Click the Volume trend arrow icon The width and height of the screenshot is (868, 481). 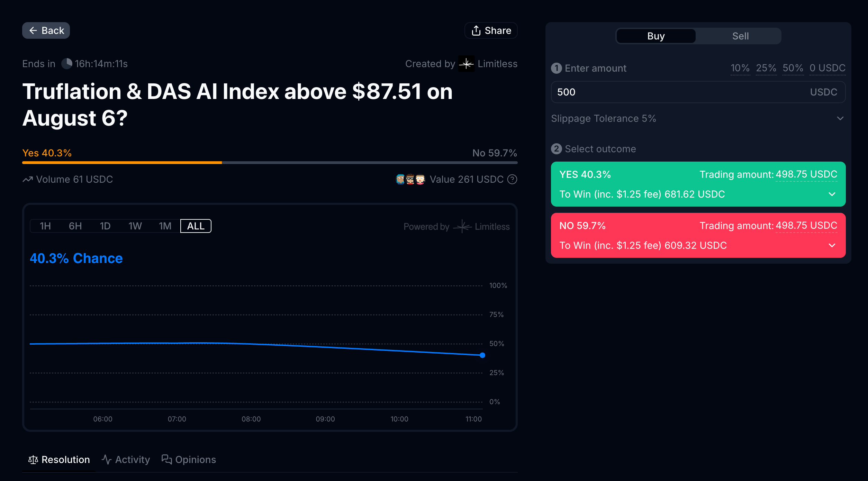28,179
